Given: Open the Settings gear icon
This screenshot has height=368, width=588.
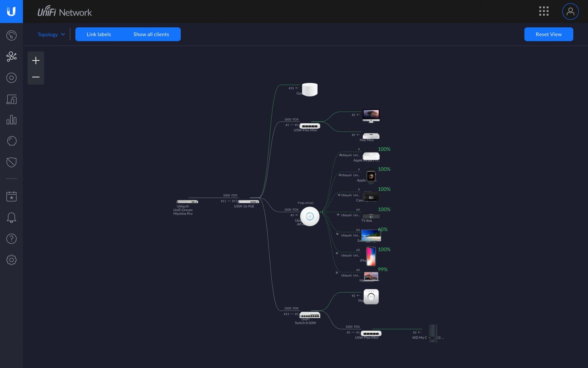Looking at the screenshot, I should coord(11,260).
